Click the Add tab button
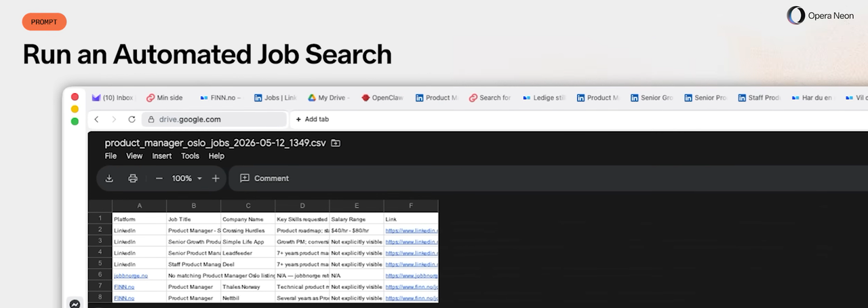868x308 pixels. coord(313,119)
